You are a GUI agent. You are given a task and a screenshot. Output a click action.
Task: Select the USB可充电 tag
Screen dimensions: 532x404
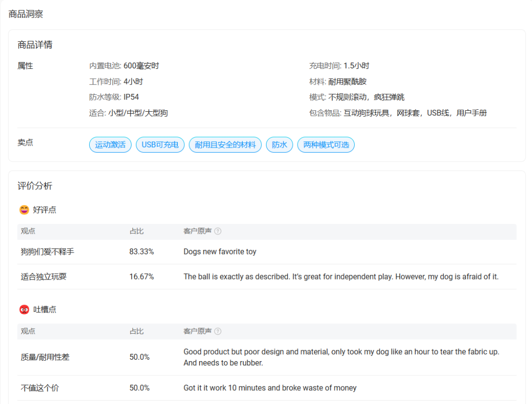[160, 145]
